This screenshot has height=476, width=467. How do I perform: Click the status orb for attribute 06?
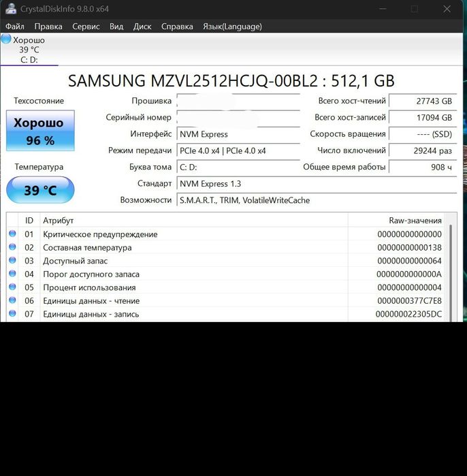point(12,300)
